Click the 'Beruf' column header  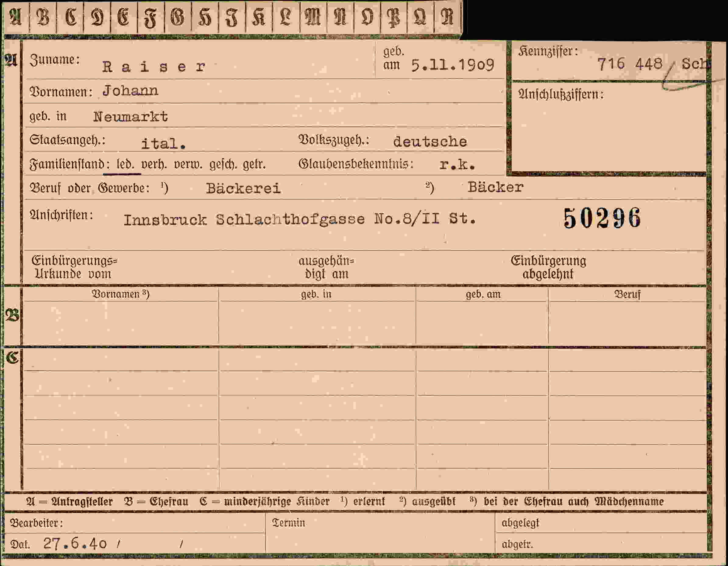coord(627,294)
